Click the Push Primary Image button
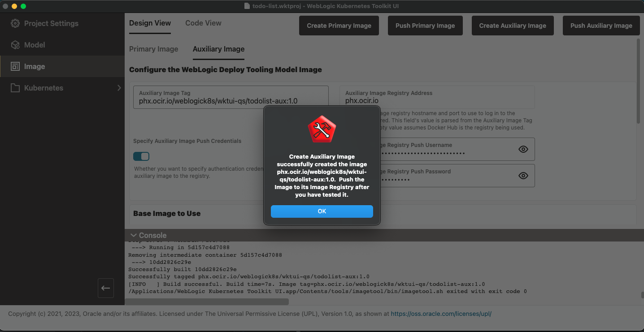 pos(425,26)
